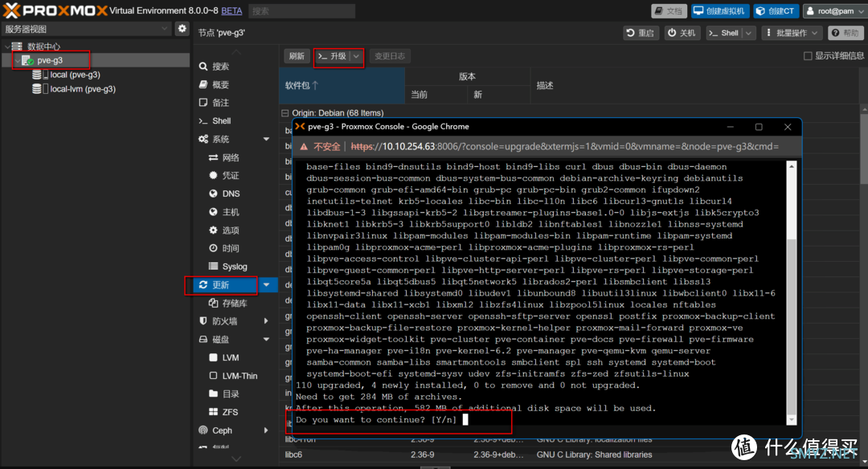
Task: Click the console scrollbar down arrow
Action: click(x=792, y=420)
